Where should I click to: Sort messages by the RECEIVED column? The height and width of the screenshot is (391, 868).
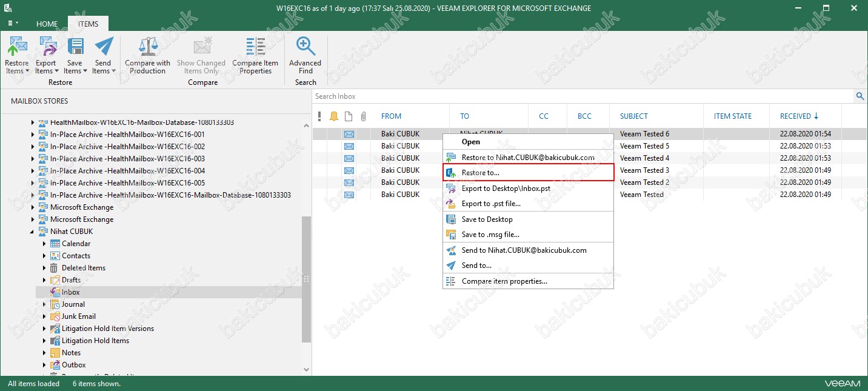(795, 116)
